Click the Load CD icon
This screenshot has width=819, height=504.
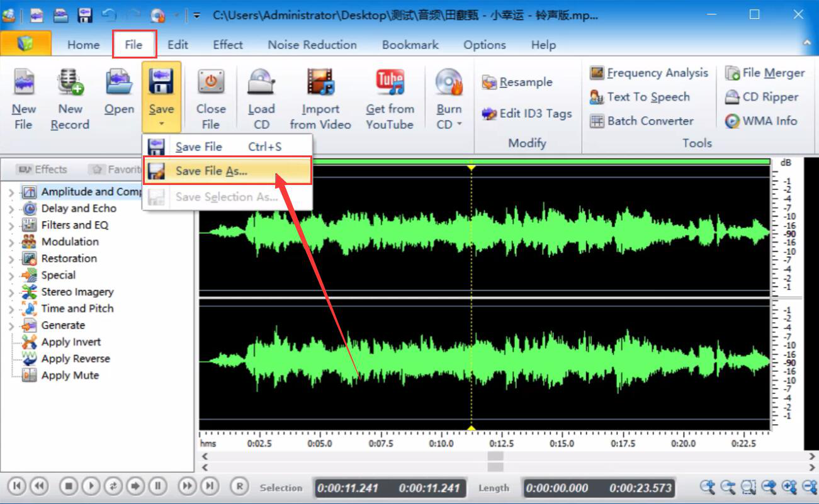[261, 82]
